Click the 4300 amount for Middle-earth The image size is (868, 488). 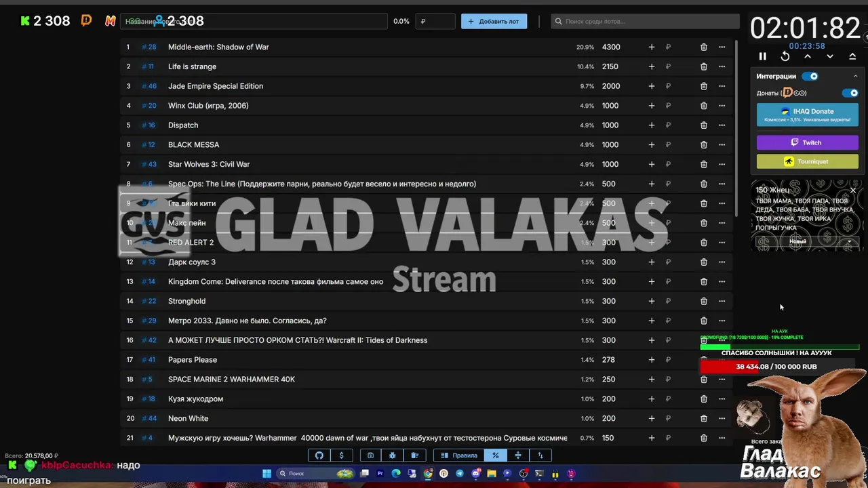tap(611, 47)
